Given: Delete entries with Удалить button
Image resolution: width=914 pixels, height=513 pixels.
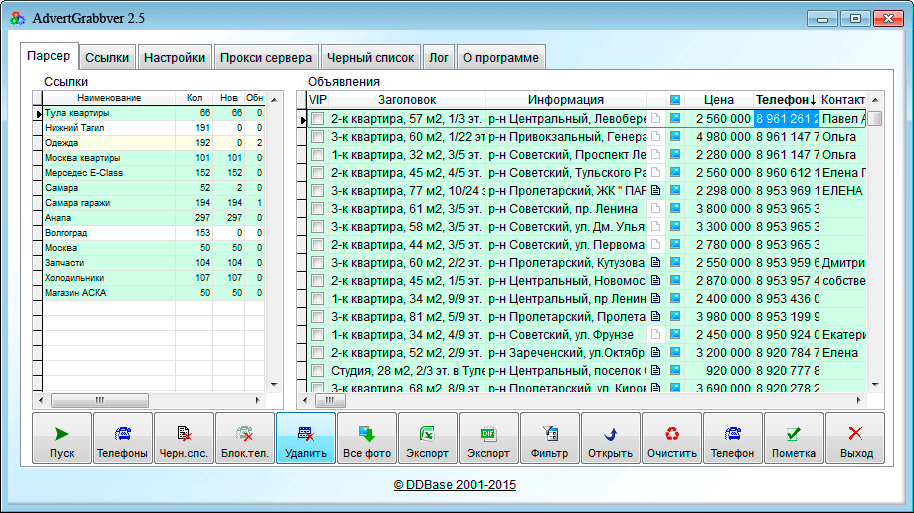Looking at the screenshot, I should point(305,438).
